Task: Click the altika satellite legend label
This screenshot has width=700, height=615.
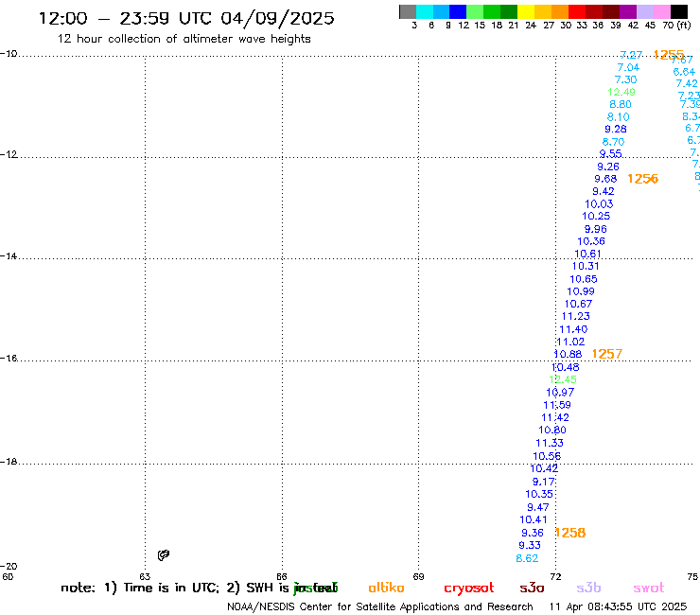Action: click(386, 588)
